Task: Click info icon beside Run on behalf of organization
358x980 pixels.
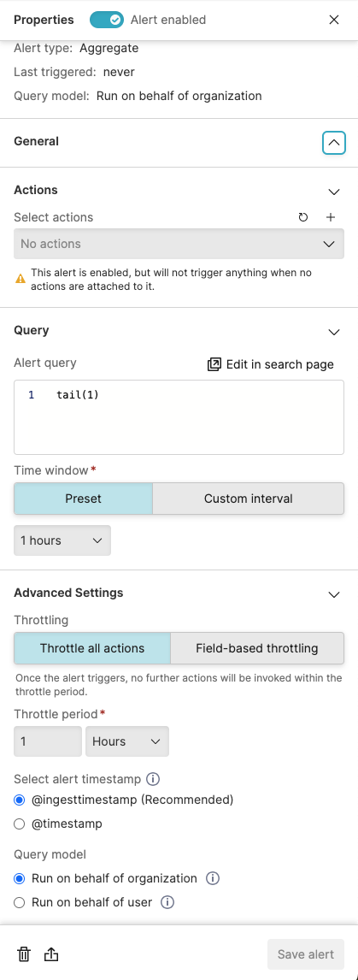Action: coord(213,878)
